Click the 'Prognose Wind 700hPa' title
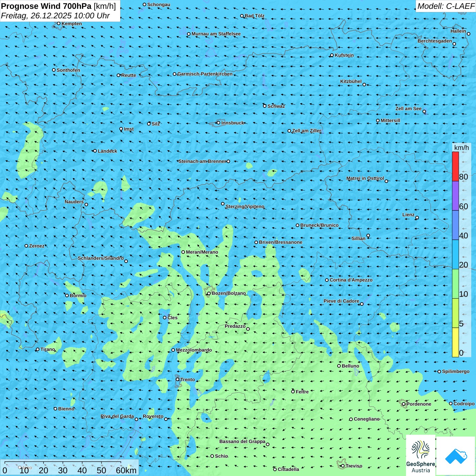This screenshot has height=476, width=476. tap(46, 6)
